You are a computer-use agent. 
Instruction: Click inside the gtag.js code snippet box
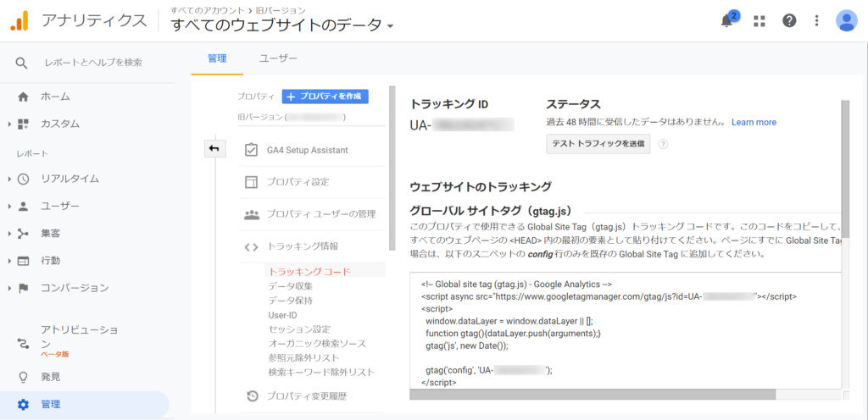[x=626, y=330]
